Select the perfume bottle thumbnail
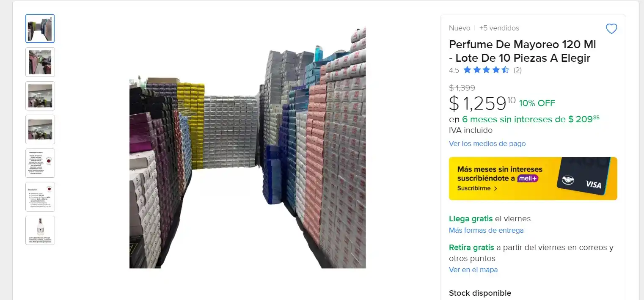This screenshot has height=300, width=644. [x=40, y=231]
